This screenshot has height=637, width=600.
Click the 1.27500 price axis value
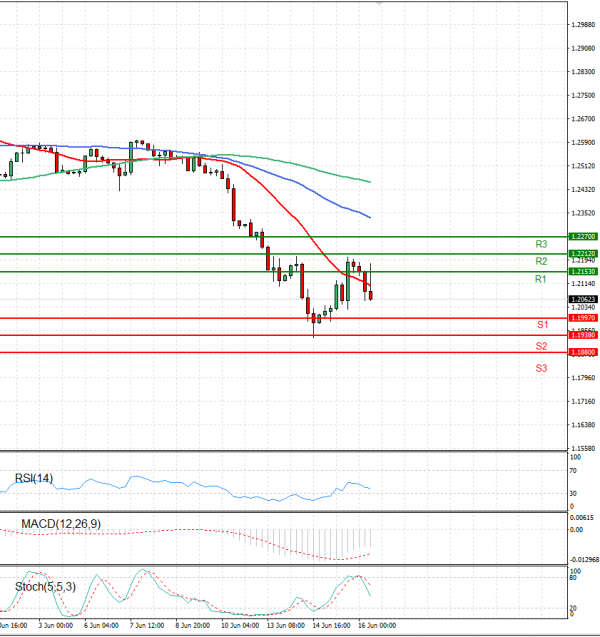(583, 95)
